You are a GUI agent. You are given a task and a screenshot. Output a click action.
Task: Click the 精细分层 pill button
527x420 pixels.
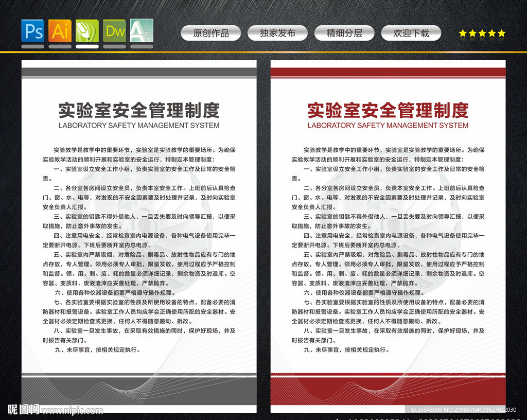click(x=344, y=33)
